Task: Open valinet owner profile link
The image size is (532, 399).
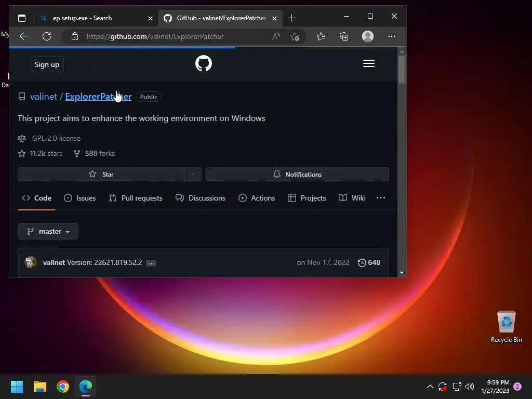Action: (44, 97)
